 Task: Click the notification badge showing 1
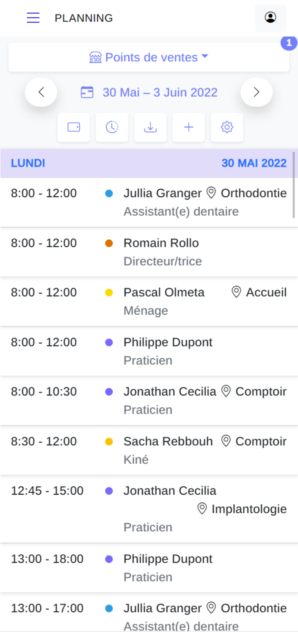[289, 43]
